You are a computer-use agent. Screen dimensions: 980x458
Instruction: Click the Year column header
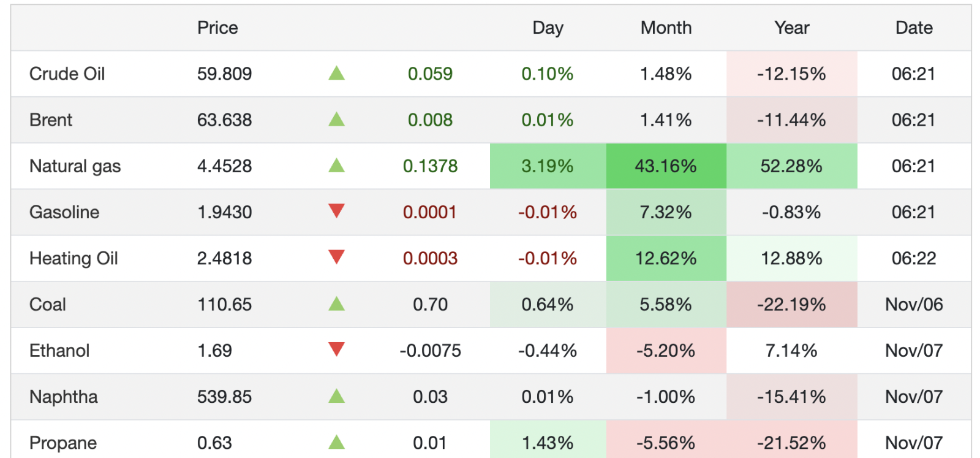[x=791, y=28]
